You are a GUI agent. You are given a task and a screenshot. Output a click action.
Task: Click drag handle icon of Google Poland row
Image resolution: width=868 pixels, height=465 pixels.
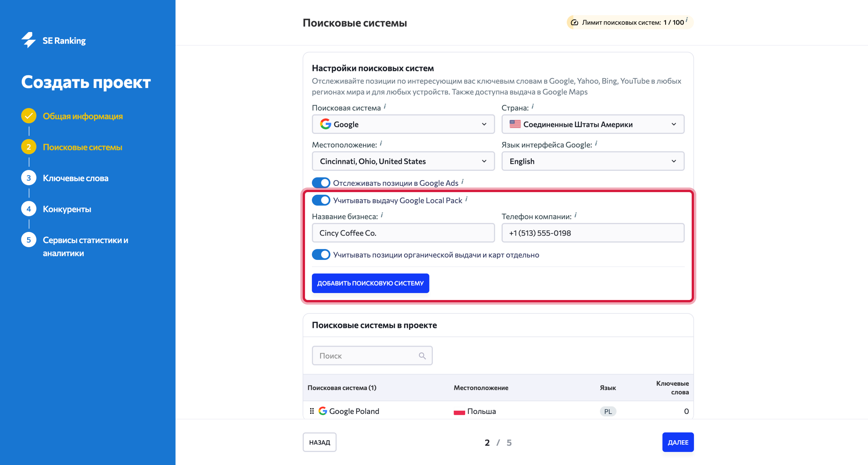(x=312, y=411)
